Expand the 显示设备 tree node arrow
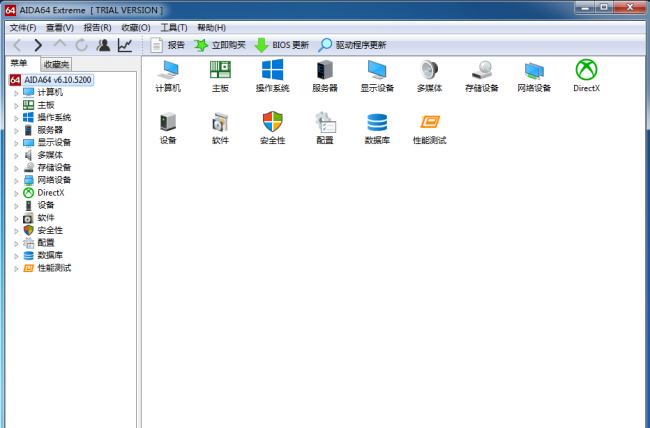The width and height of the screenshot is (650, 428). [x=16, y=143]
